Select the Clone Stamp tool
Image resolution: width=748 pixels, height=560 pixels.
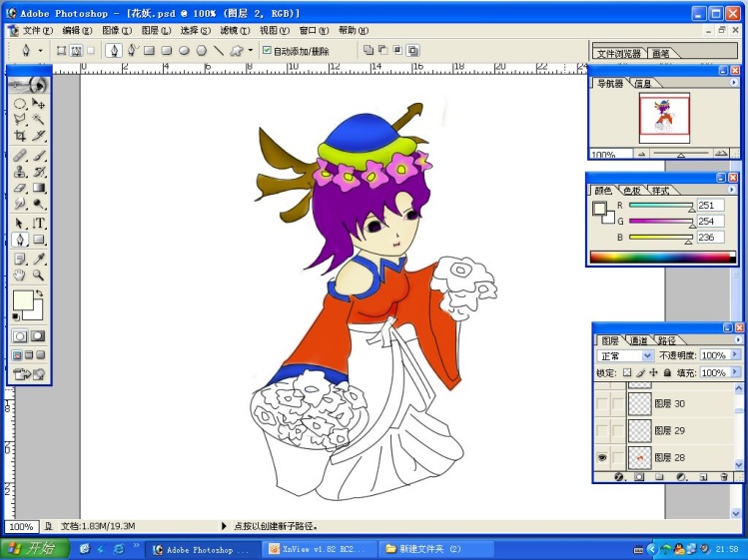20,172
